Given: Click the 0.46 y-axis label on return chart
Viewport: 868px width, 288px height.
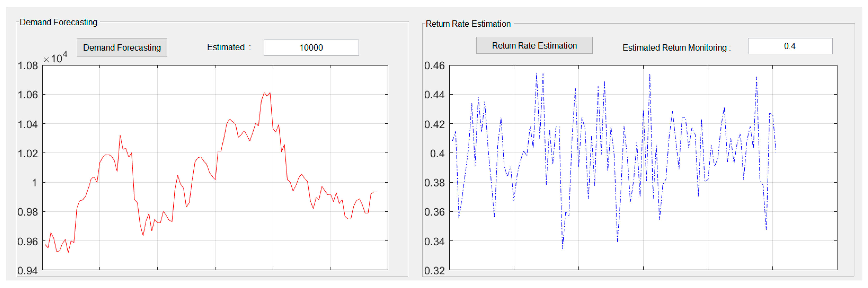Looking at the screenshot, I should [x=434, y=65].
